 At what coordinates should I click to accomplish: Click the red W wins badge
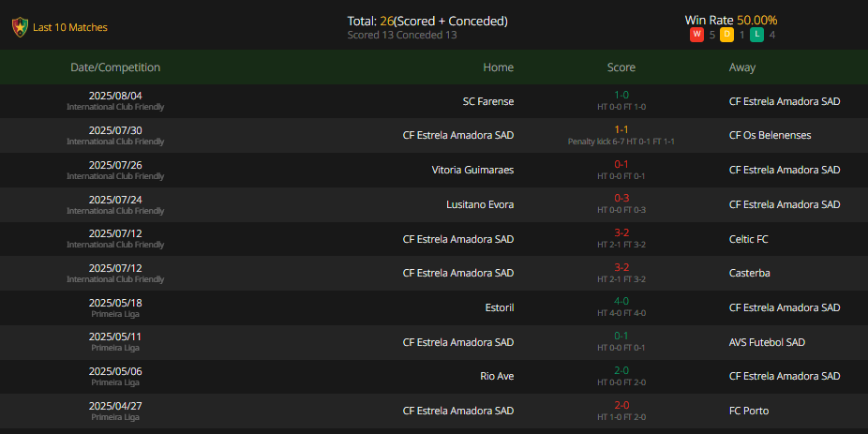click(696, 36)
